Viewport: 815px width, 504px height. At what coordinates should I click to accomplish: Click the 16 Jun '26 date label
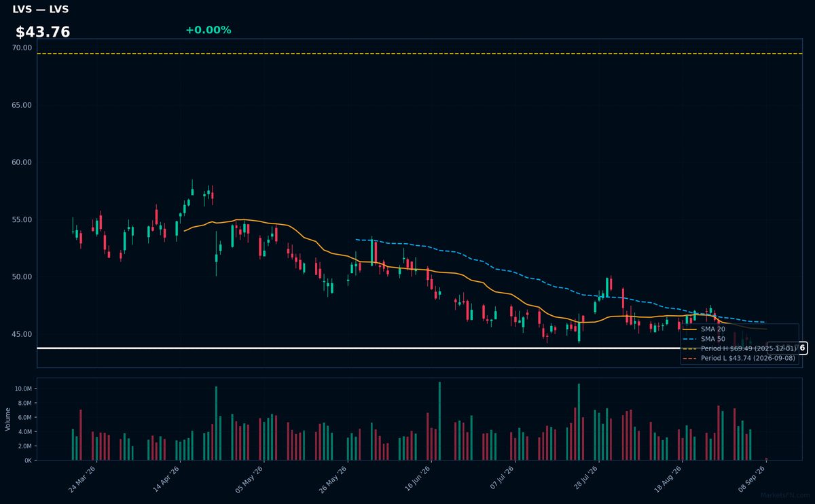click(x=418, y=478)
